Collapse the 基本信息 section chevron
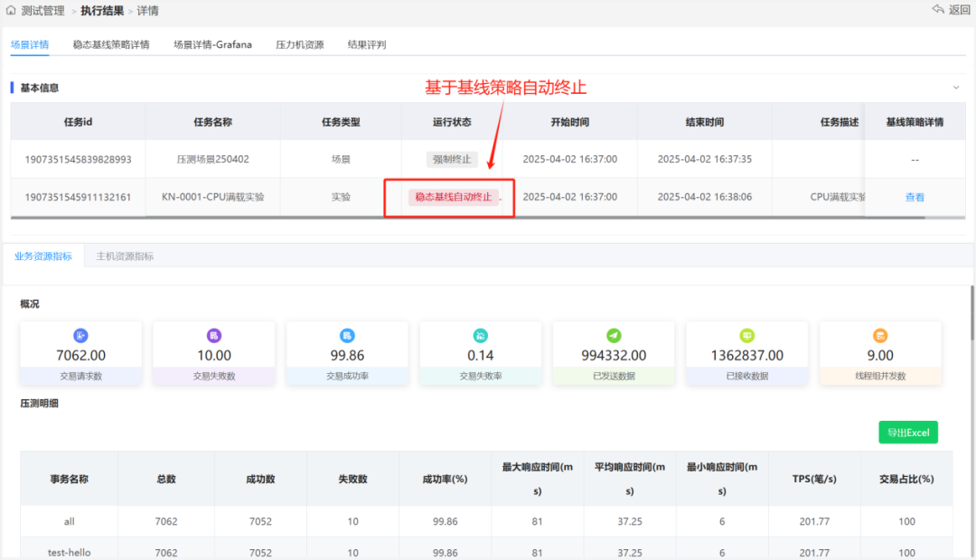This screenshot has height=560, width=976. 956,88
